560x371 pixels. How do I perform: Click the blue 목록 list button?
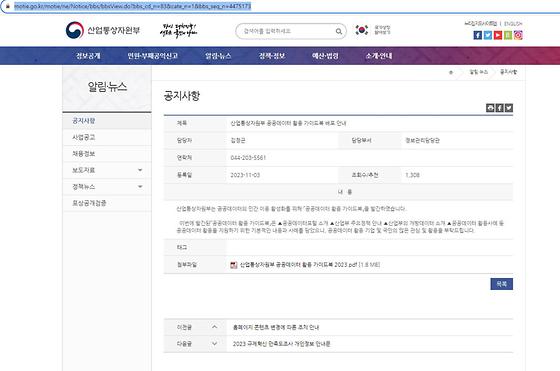pos(501,284)
